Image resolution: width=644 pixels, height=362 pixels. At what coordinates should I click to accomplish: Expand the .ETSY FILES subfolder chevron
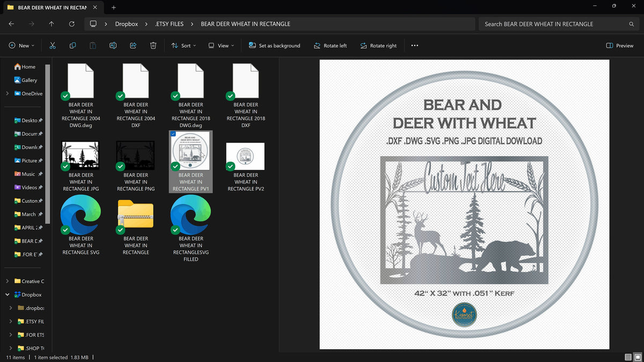pos(11,321)
